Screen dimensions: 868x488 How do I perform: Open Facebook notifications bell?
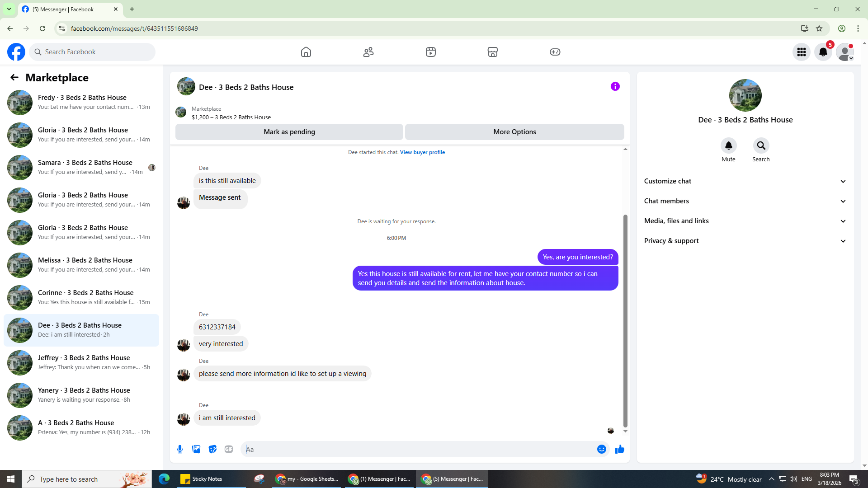coord(823,52)
